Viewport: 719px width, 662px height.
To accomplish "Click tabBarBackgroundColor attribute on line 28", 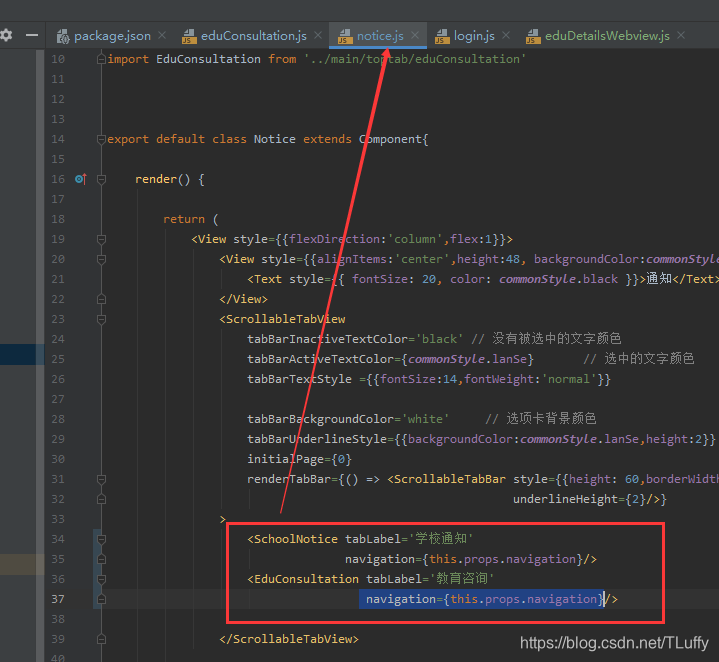I will click(321, 419).
